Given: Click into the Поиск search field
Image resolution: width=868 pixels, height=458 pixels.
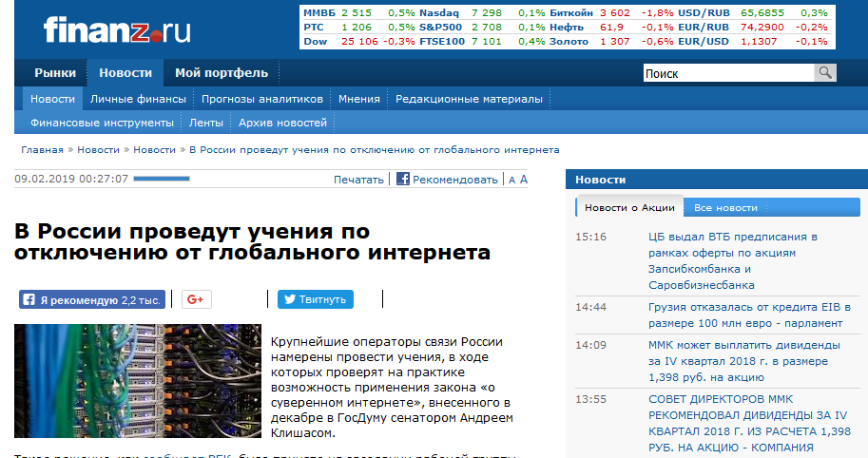Looking at the screenshot, I should click(728, 73).
